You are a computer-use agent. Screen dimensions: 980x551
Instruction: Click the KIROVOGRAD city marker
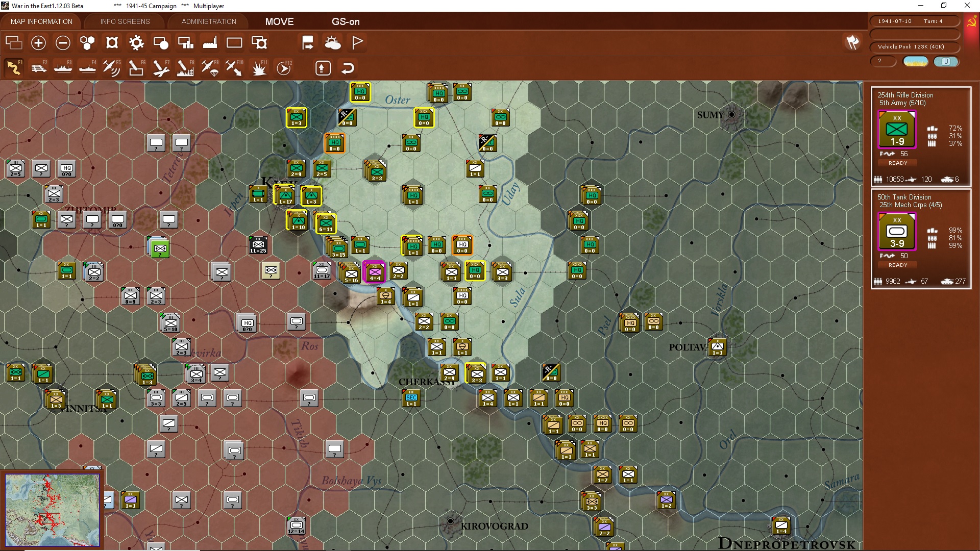(450, 521)
